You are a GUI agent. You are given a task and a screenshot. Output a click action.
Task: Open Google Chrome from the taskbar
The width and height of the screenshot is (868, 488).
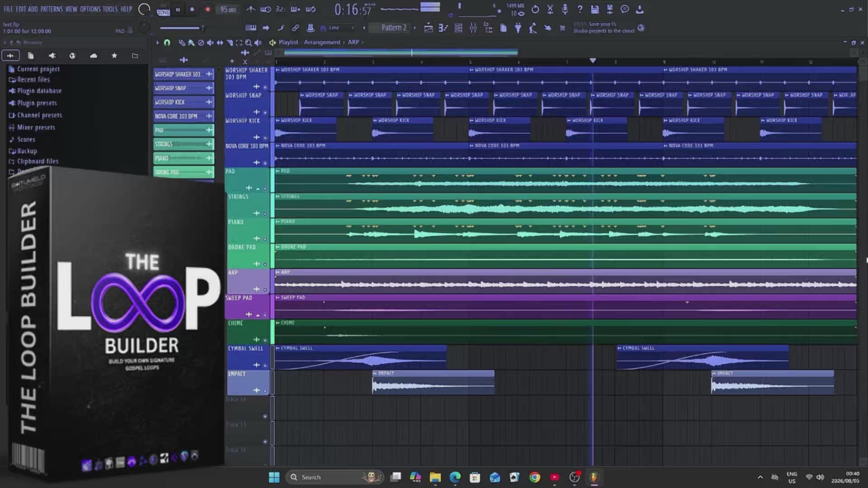point(535,477)
